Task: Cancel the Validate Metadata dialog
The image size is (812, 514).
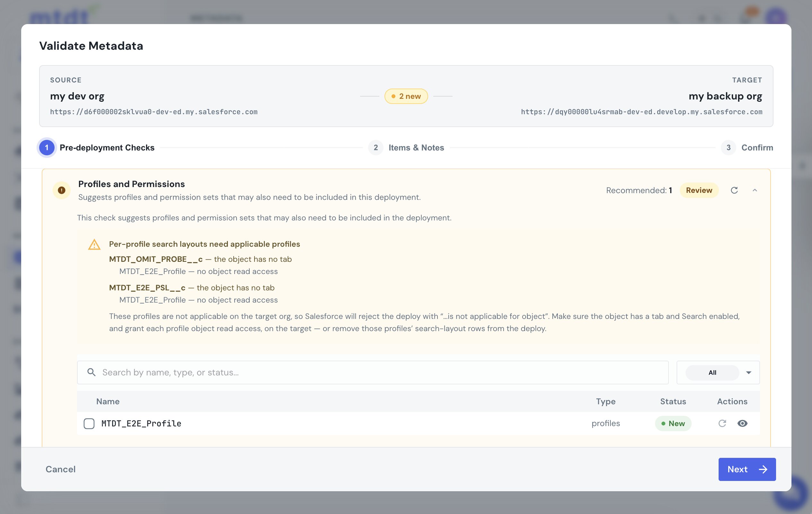Action: (61, 469)
